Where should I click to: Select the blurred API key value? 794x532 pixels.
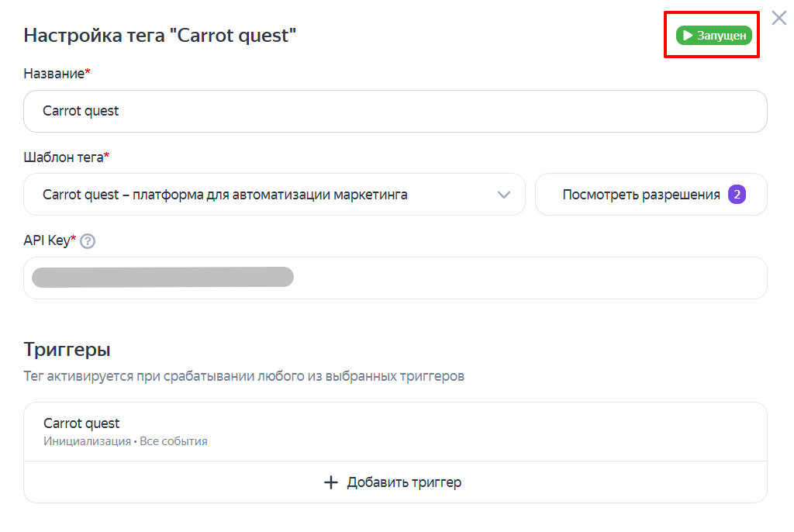[163, 278]
